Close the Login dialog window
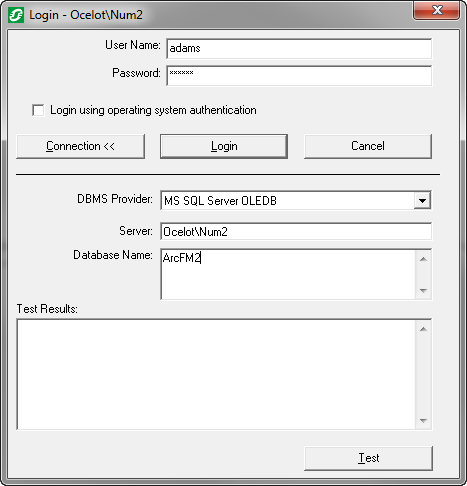Viewport: 467px width, 486px height. (437, 10)
